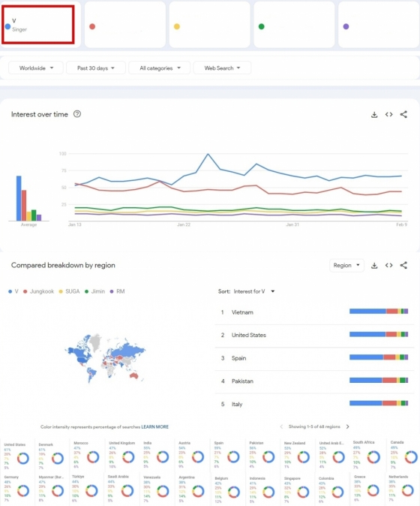Select the green-dot fourth search term card
420x506 pixels.
coord(294,25)
